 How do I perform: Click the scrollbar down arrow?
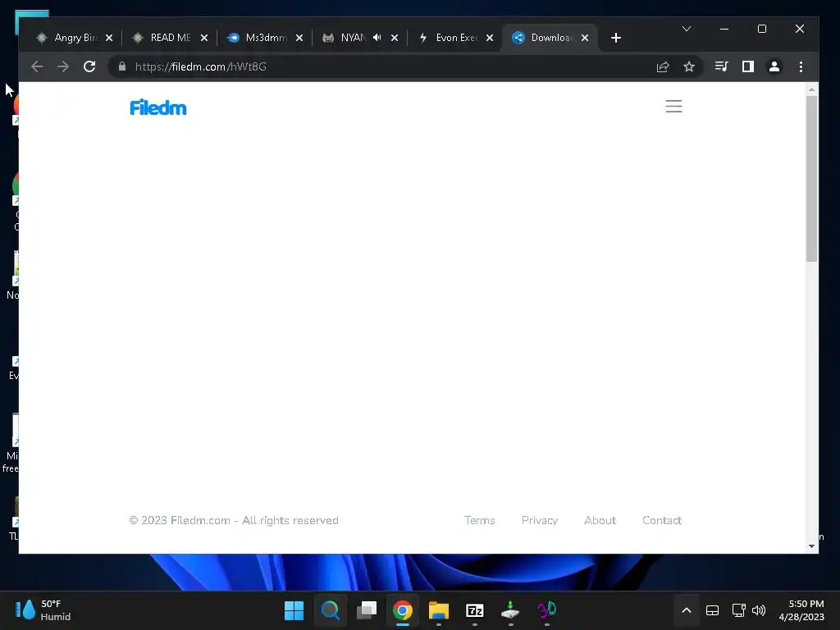click(x=811, y=546)
